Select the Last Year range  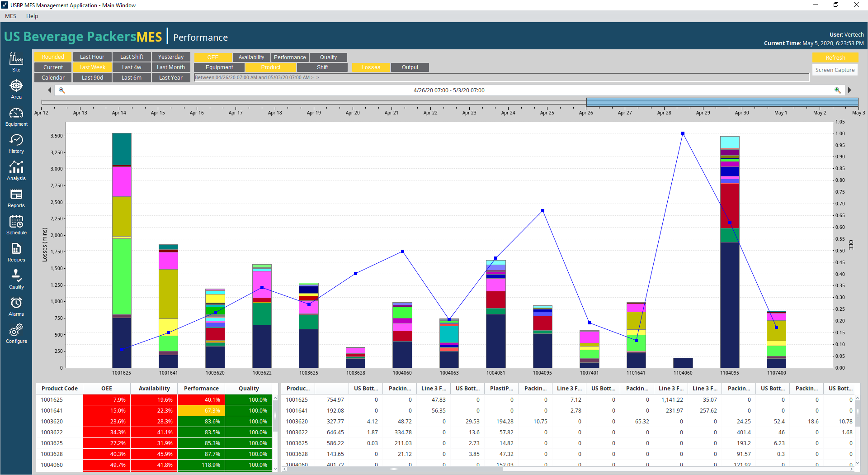pyautogui.click(x=171, y=78)
